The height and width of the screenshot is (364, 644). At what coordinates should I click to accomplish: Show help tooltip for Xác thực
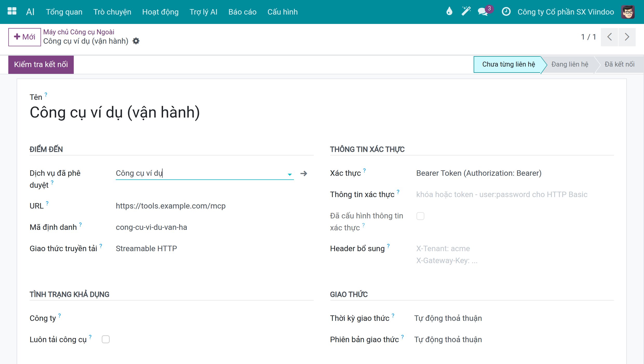(364, 170)
